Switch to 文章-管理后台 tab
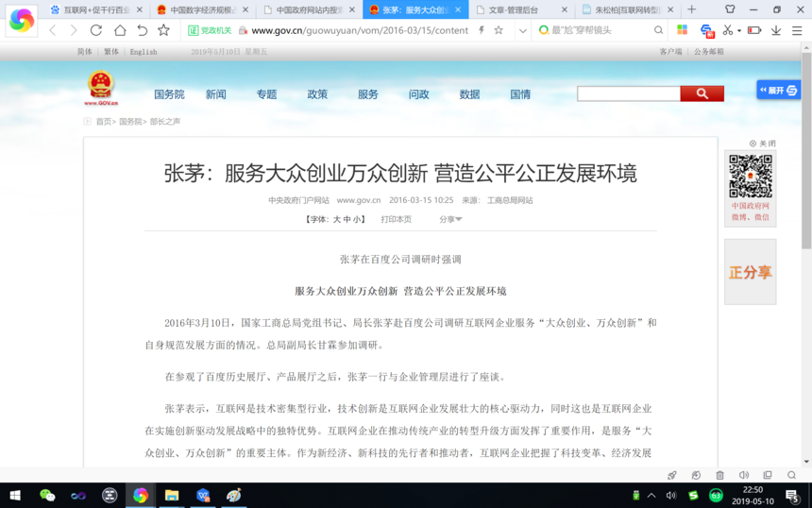 521,9
